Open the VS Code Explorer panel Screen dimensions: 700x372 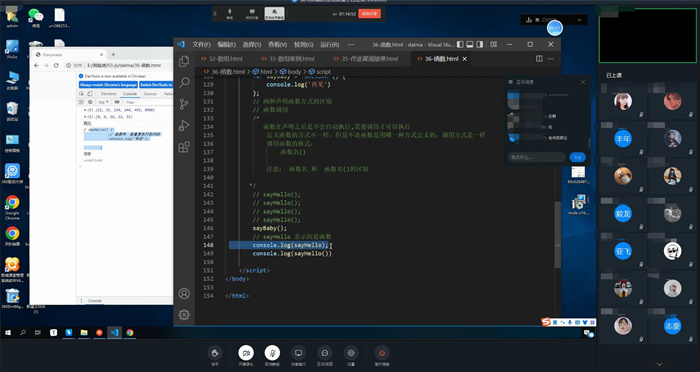point(184,61)
